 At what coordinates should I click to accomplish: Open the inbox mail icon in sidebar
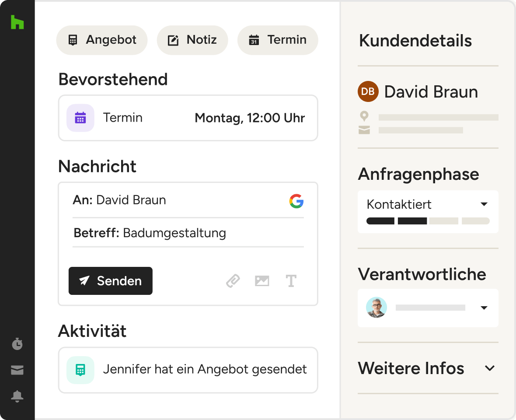click(17, 371)
